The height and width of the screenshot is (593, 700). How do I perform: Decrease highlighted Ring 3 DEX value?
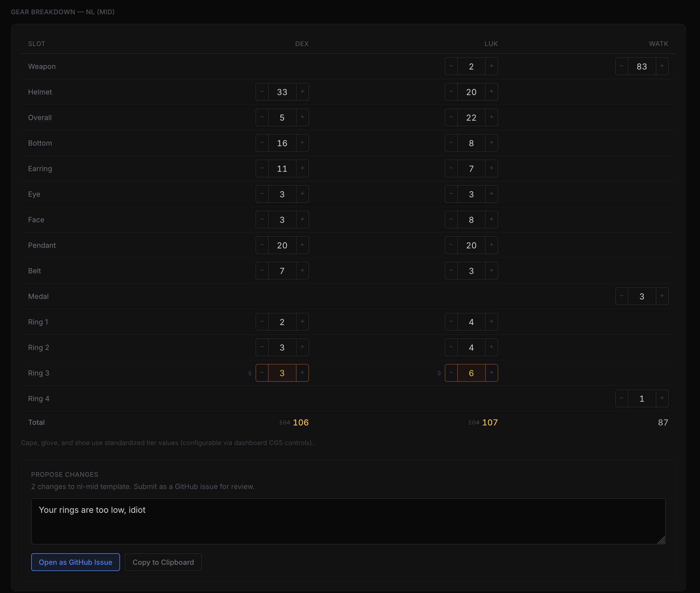click(x=262, y=373)
